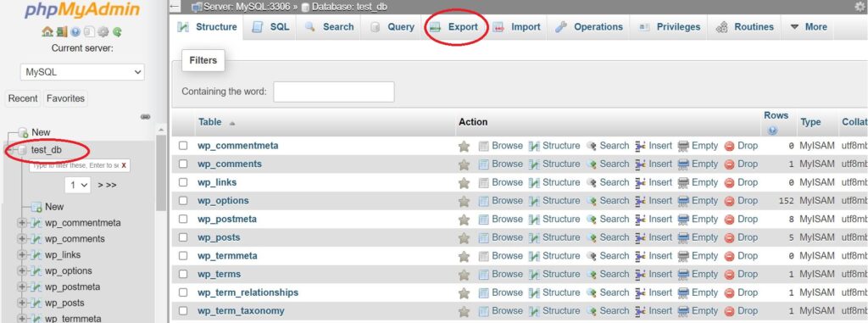The height and width of the screenshot is (323, 868).
Task: Click wp_links table icon in sidebar tree
Action: pos(36,255)
